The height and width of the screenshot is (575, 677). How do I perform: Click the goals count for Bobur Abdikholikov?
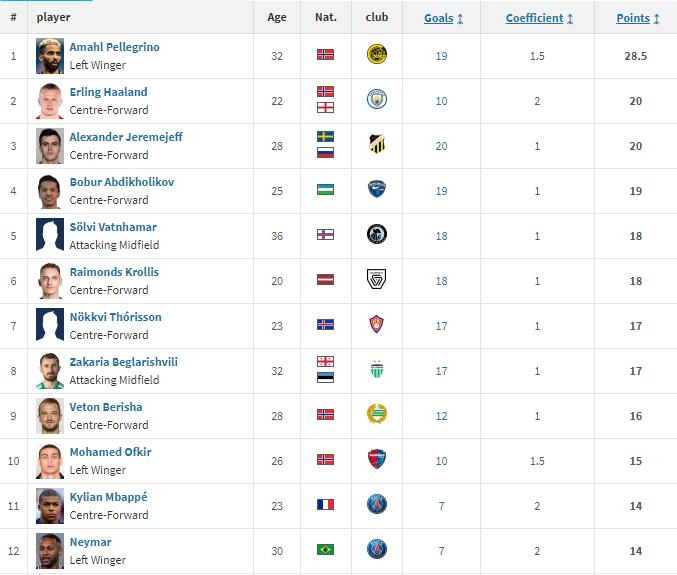[x=441, y=191]
